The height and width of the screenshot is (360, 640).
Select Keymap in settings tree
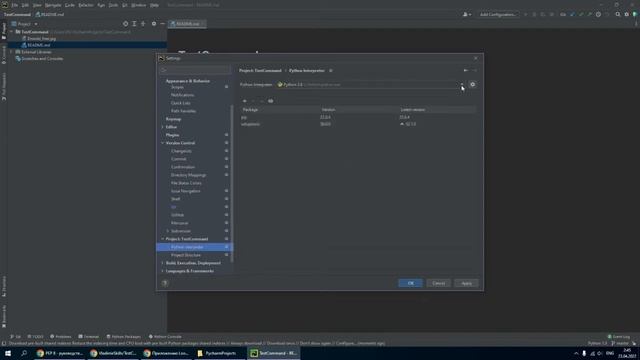pyautogui.click(x=173, y=119)
